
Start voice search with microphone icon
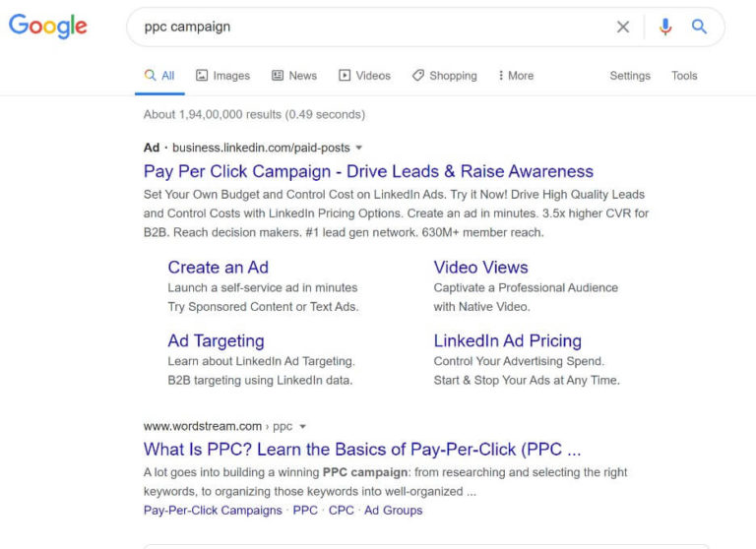coord(665,28)
